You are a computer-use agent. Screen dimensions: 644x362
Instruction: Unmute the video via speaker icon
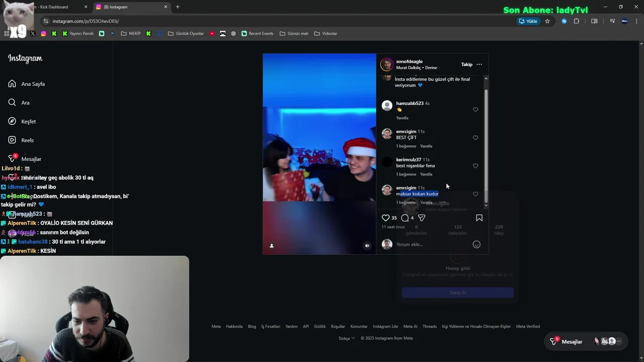click(367, 246)
